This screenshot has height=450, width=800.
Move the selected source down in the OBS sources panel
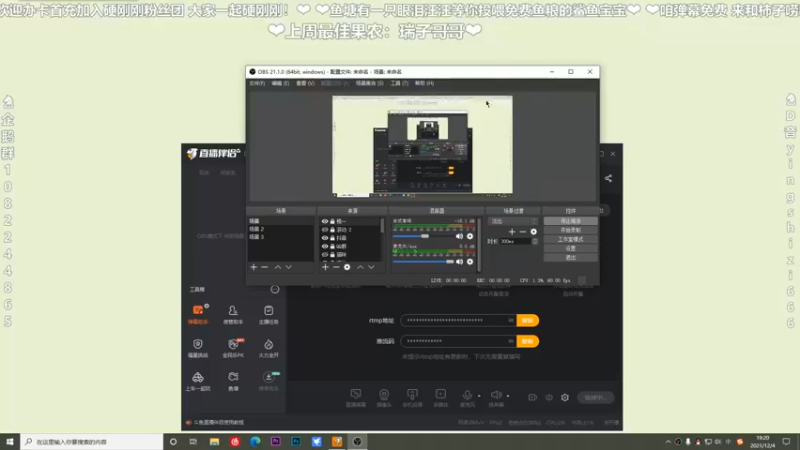[371, 267]
